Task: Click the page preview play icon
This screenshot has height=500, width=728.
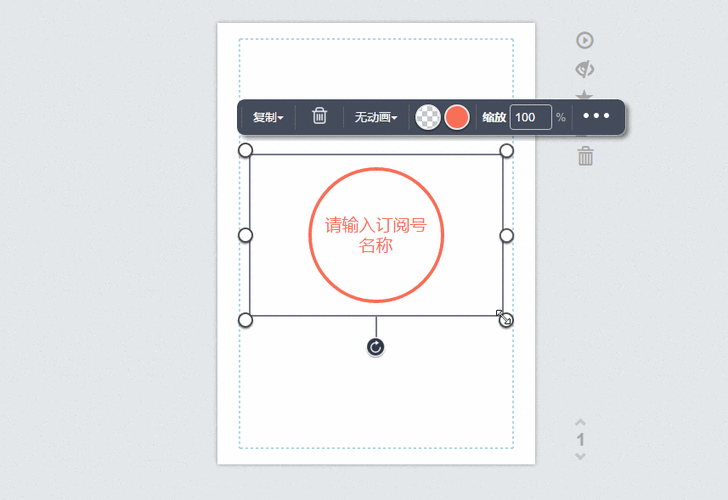Action: (x=585, y=40)
